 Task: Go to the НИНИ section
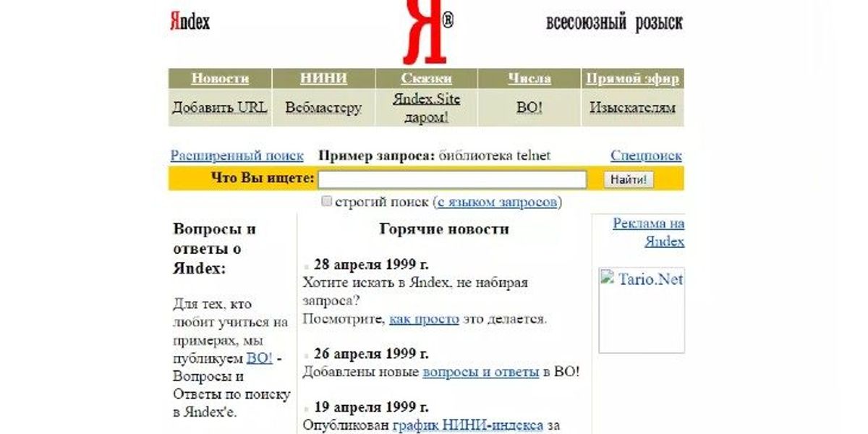tap(323, 79)
